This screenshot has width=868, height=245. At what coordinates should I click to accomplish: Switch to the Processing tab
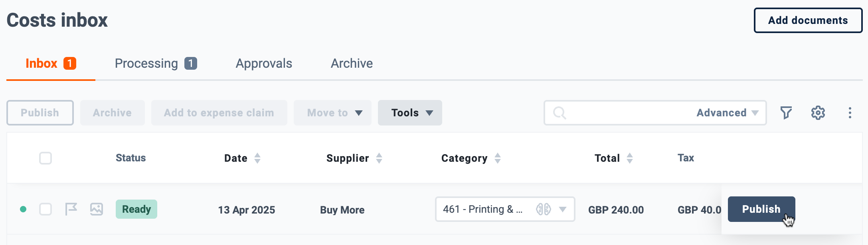[x=156, y=63]
